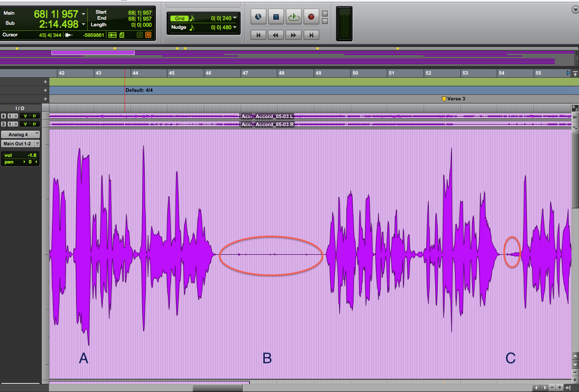This screenshot has height=392, width=579.
Task: Click the Sub counter value 2:14.498
Action: 59,24
